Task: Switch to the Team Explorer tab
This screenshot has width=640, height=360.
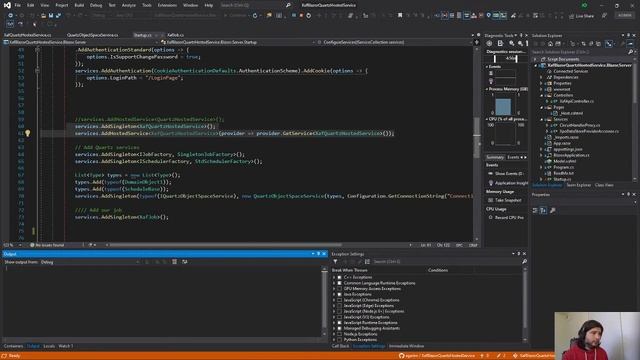Action: [578, 185]
